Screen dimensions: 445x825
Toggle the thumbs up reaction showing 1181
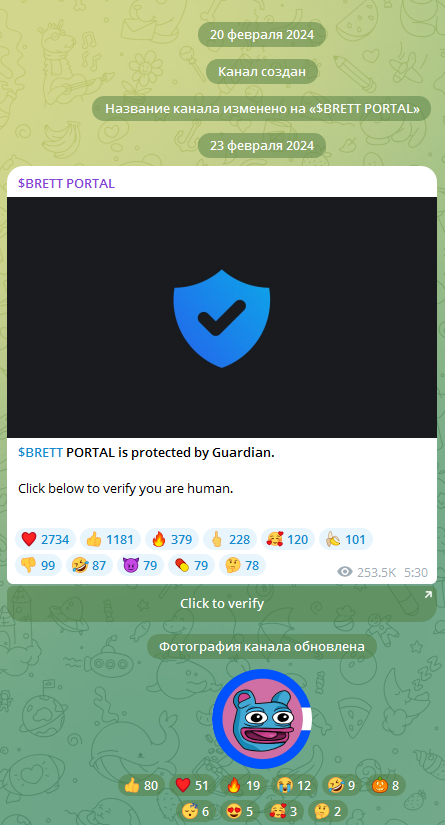[110, 539]
